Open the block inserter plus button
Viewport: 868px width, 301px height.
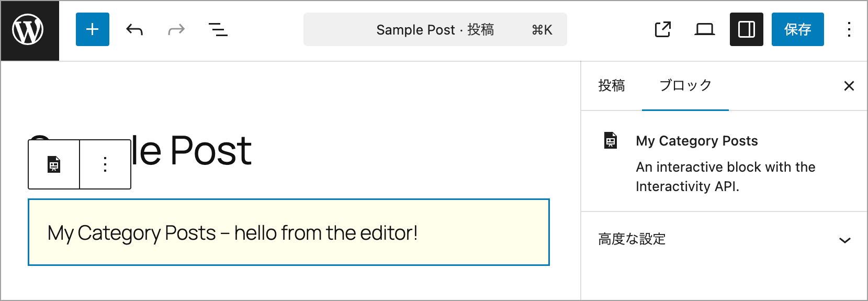tap(93, 29)
